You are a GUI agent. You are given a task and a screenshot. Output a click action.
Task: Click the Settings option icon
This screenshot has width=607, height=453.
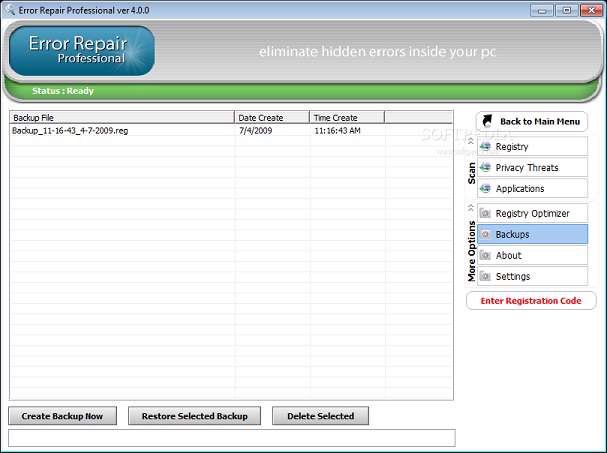485,276
